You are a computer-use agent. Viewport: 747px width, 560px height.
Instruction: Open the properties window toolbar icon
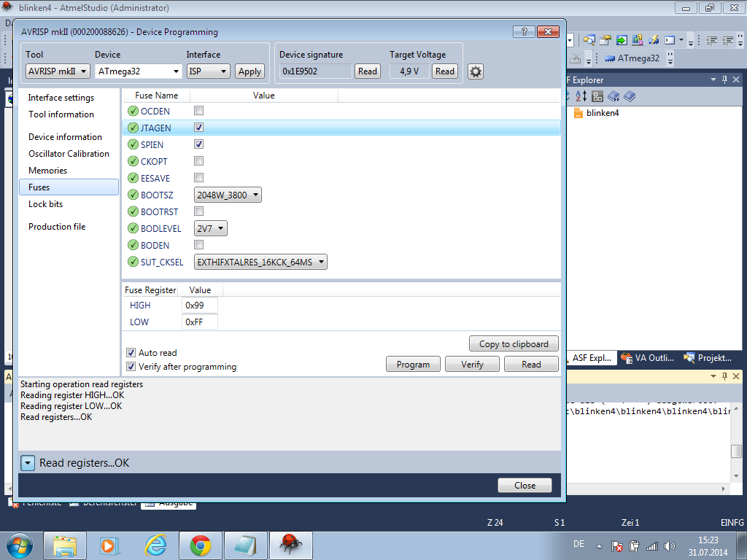(605, 40)
